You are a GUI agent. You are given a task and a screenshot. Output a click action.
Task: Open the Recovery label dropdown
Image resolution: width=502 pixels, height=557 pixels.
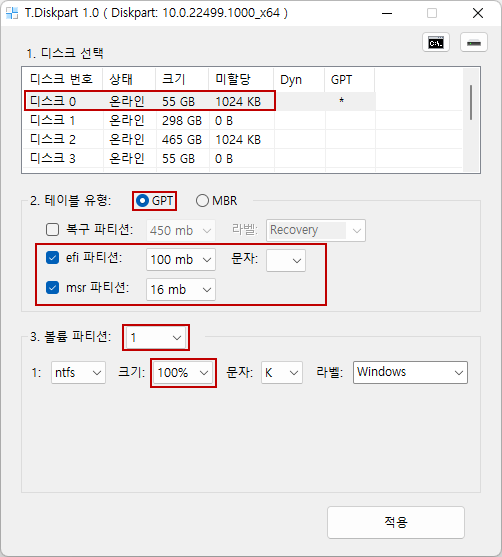pos(316,231)
